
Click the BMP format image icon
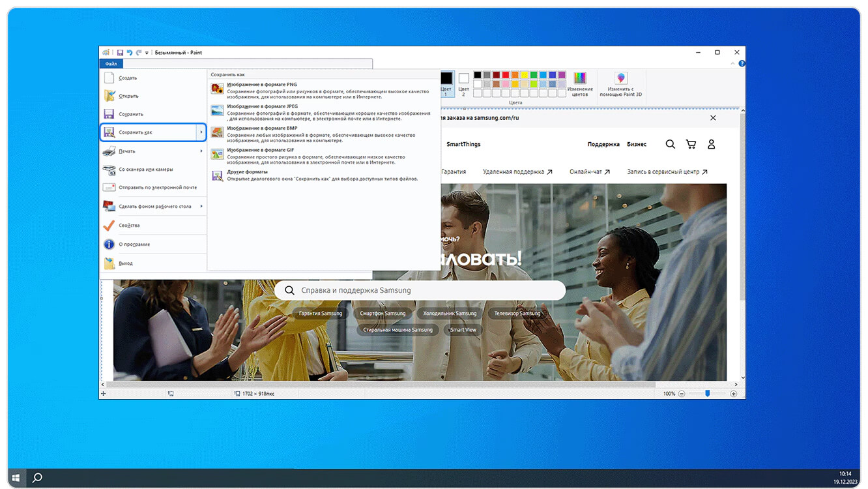click(x=217, y=132)
